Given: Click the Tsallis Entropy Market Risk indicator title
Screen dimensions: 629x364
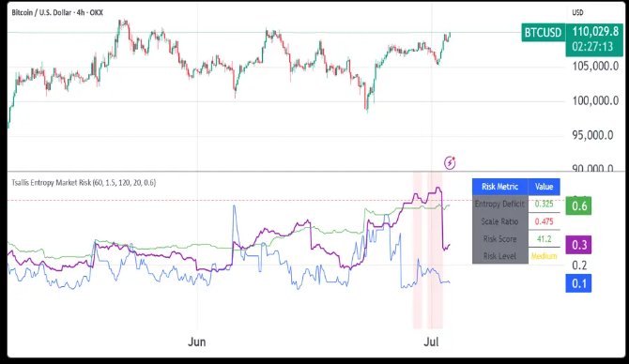Looking at the screenshot, I should pyautogui.click(x=84, y=183).
